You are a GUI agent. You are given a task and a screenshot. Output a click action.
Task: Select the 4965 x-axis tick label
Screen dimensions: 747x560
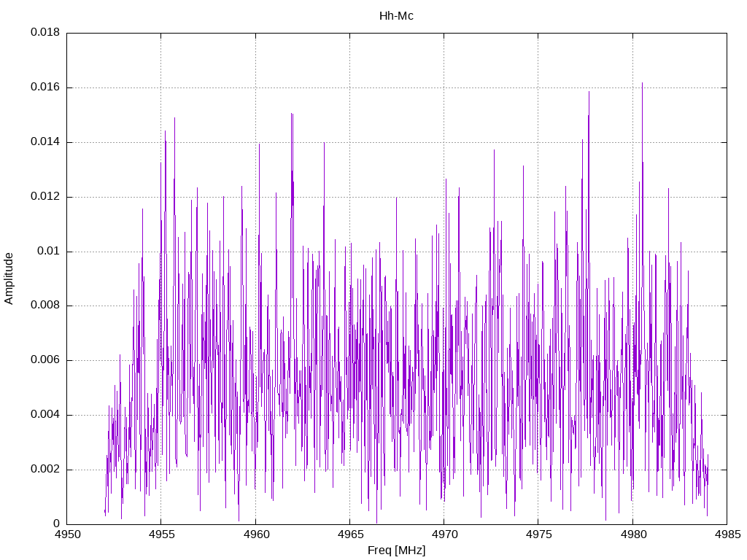[350, 534]
